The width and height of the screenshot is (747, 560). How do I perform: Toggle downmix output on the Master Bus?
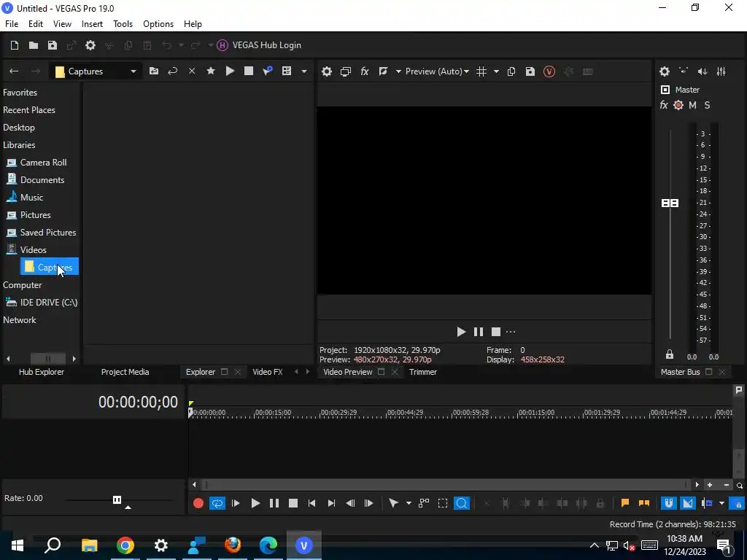[x=684, y=71]
